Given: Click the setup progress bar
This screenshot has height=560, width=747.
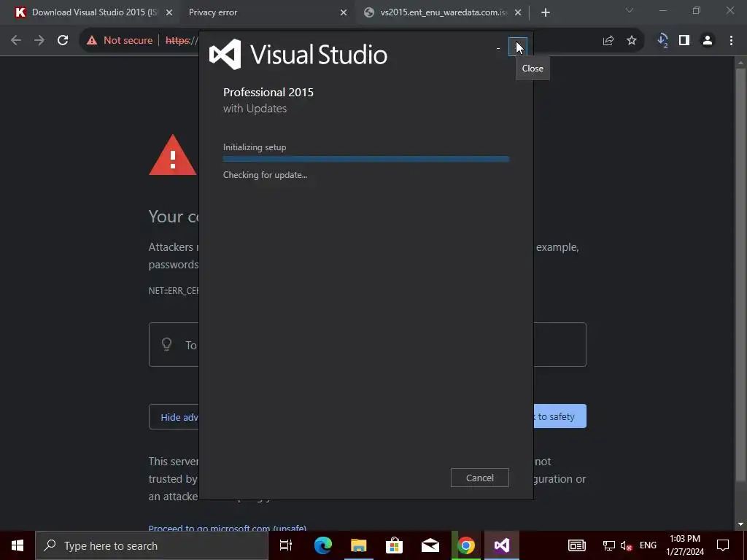Looking at the screenshot, I should [366, 159].
